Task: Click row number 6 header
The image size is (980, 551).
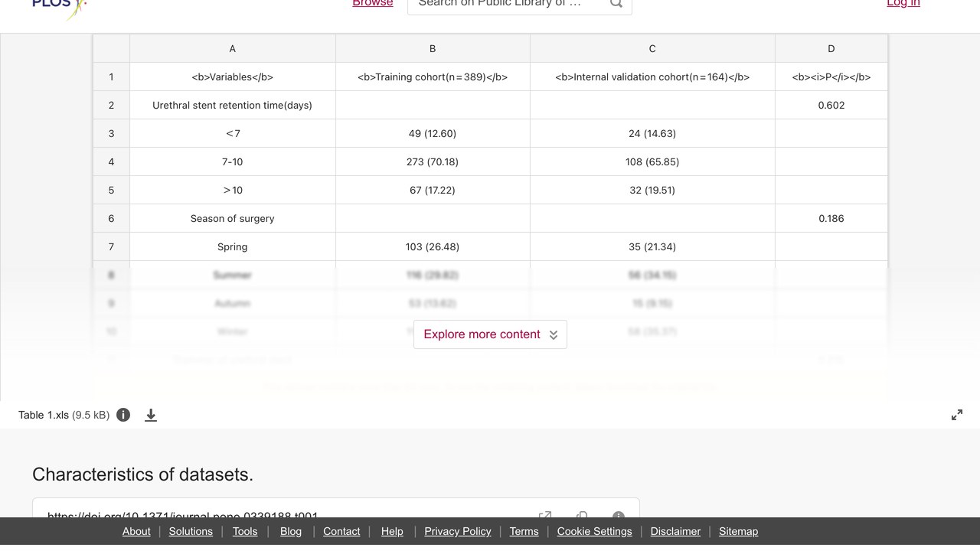Action: 111,218
